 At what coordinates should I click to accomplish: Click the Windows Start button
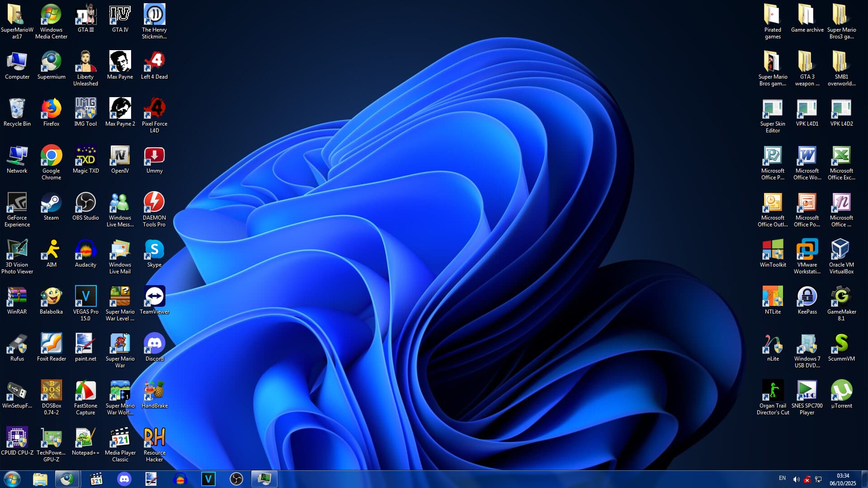12,479
